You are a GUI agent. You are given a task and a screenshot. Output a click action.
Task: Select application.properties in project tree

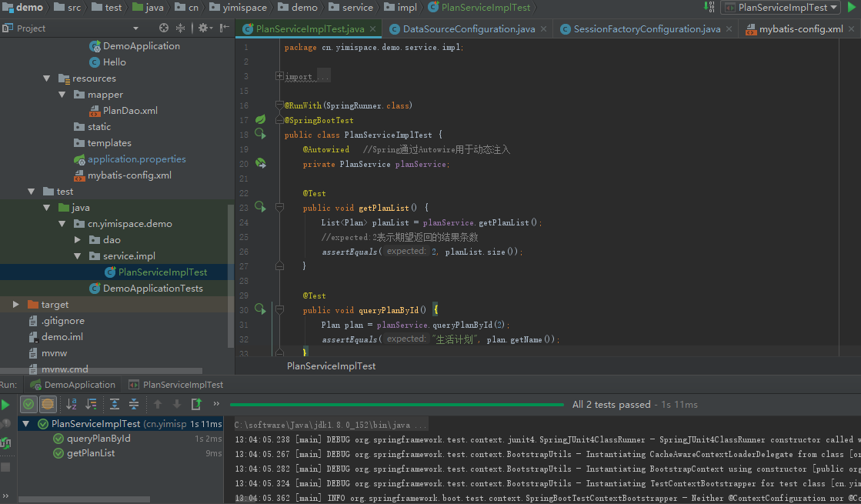point(129,159)
